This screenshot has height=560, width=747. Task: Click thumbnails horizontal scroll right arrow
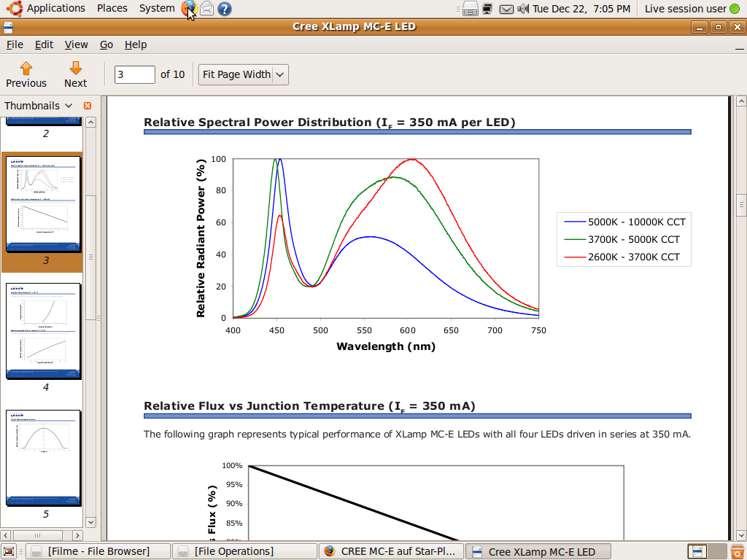click(77, 535)
